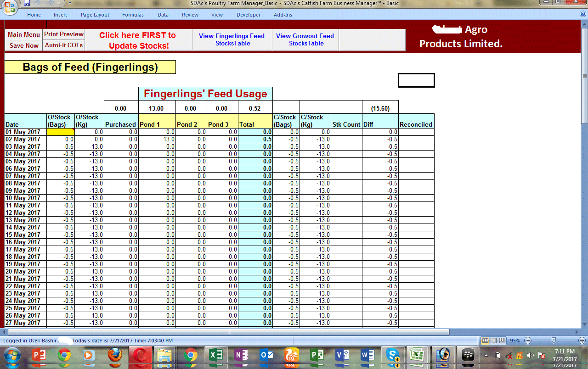Screen dimensions: 588x369
Task: Click the AutoFit COLs button
Action: coord(64,45)
